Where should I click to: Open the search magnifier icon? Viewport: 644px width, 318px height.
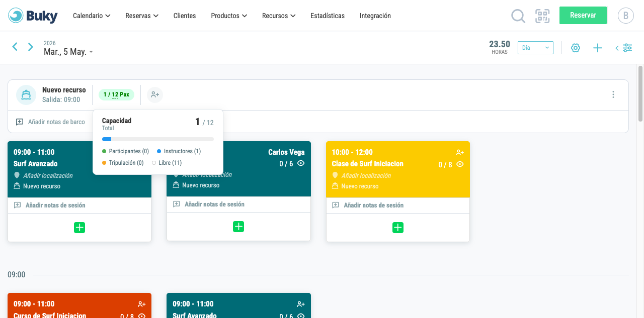tap(518, 16)
